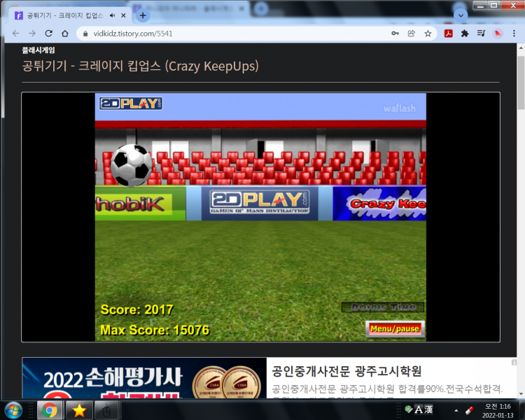This screenshot has height=420, width=525.
Task: Open Adobe Acrobat PDF extension
Action: pyautogui.click(x=448, y=34)
